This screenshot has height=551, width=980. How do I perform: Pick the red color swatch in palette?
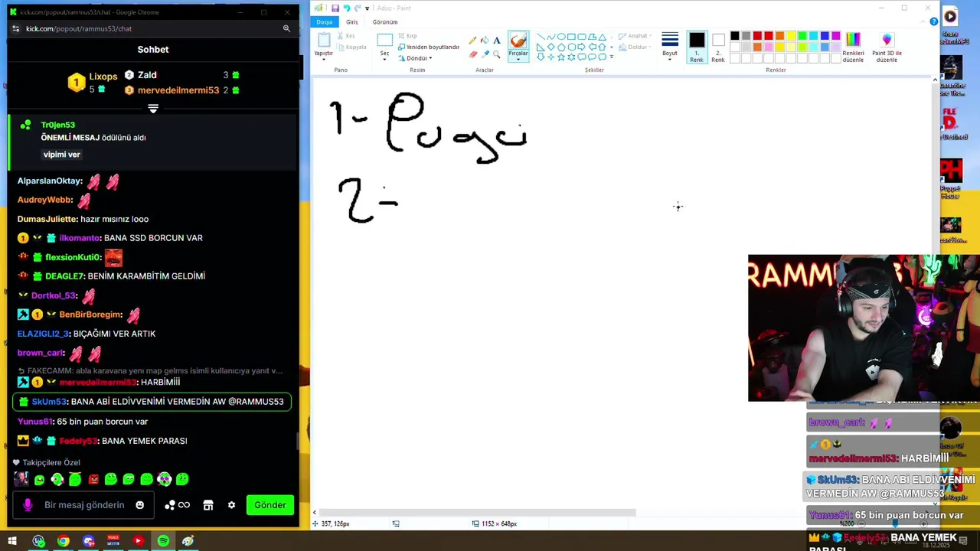pyautogui.click(x=769, y=36)
